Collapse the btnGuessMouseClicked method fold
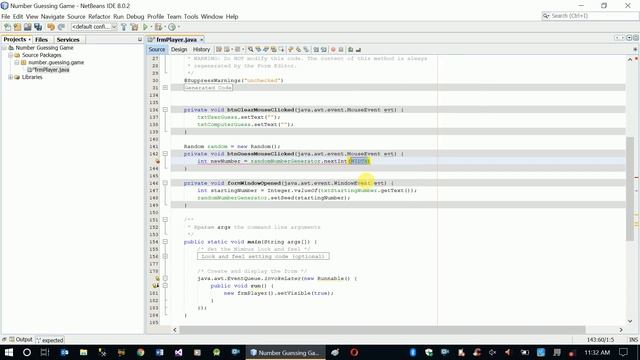The height and width of the screenshot is (360, 640). (x=165, y=154)
